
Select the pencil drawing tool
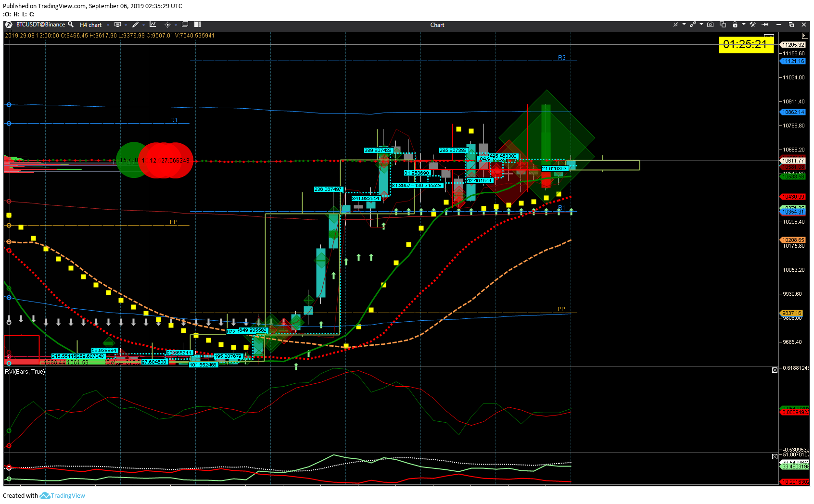[136, 25]
